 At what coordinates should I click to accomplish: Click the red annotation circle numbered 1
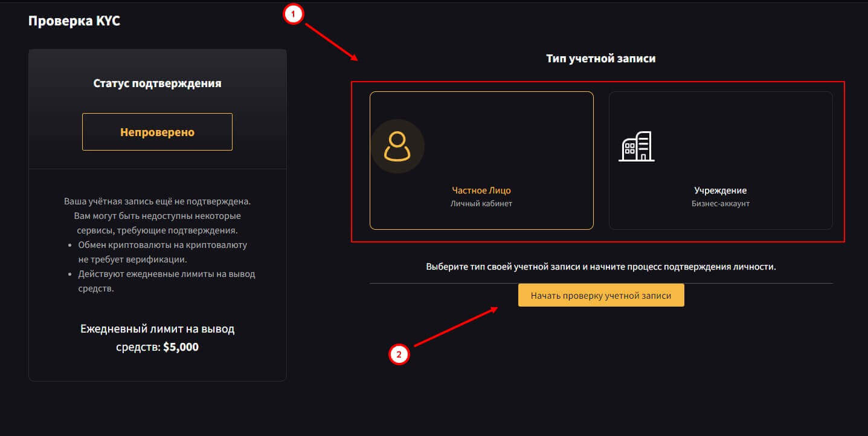click(293, 16)
